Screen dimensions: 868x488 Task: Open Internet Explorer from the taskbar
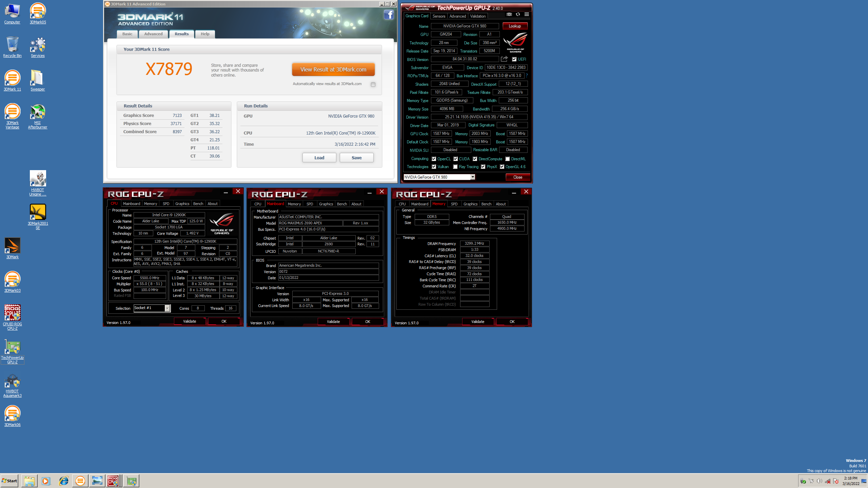pos(63,481)
